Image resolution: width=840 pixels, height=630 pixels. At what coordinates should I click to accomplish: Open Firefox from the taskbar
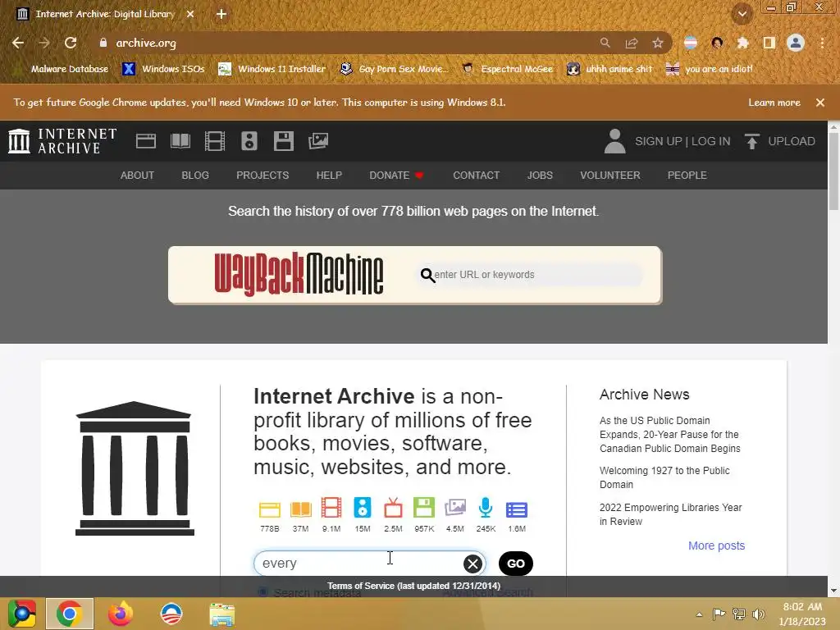121,614
